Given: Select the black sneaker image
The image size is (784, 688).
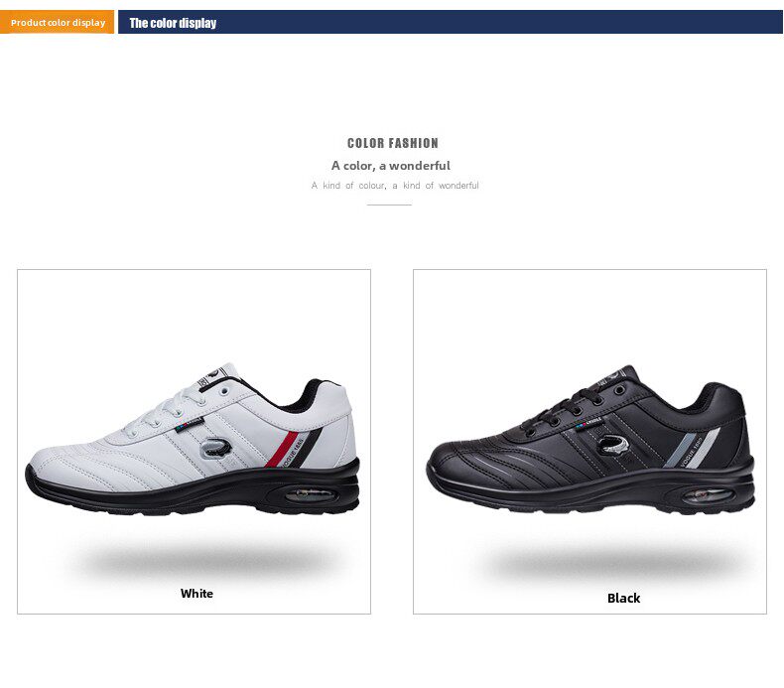Looking at the screenshot, I should [590, 440].
